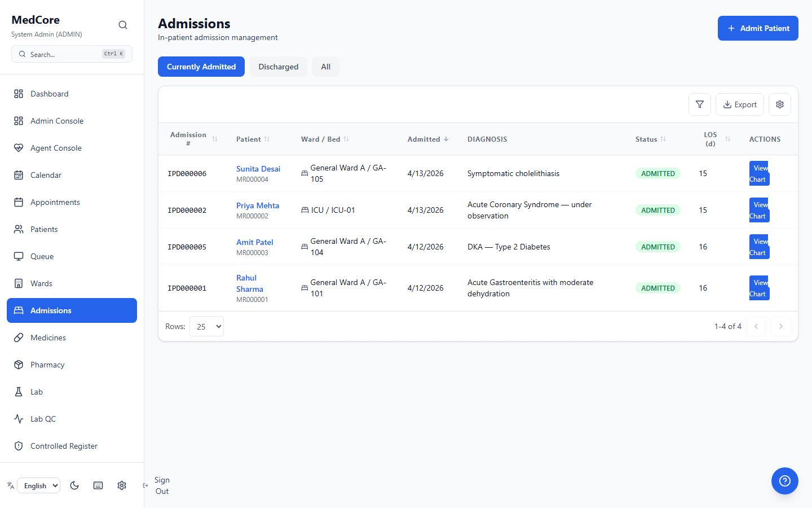The height and width of the screenshot is (508, 812).
Task: Select the Currently Admitted tab
Action: 201,67
